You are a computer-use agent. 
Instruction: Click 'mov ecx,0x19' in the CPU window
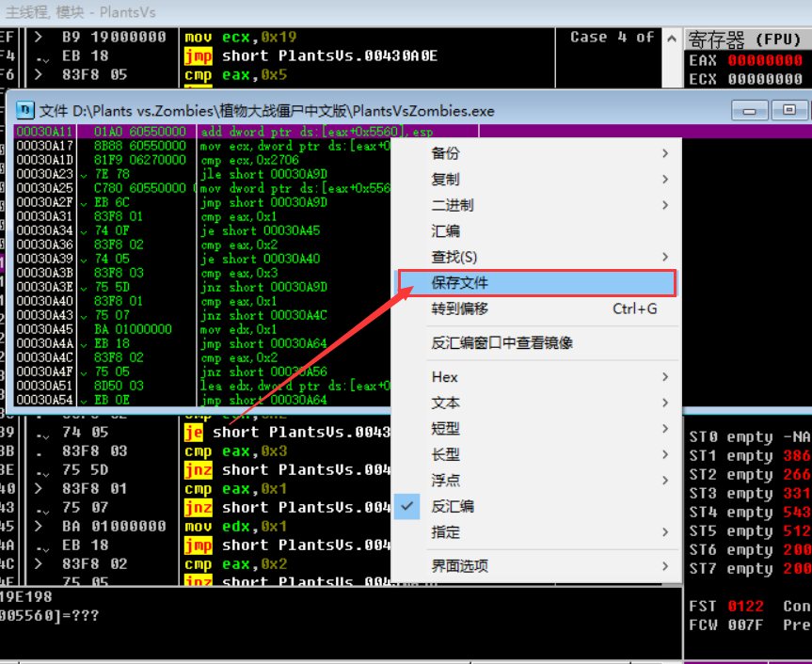(240, 38)
